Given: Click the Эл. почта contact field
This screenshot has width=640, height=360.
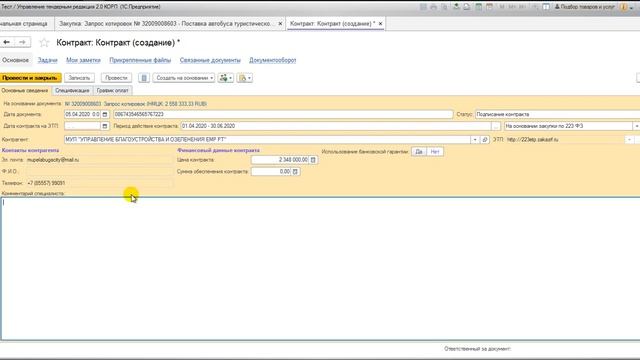Looking at the screenshot, I should coord(99,160).
